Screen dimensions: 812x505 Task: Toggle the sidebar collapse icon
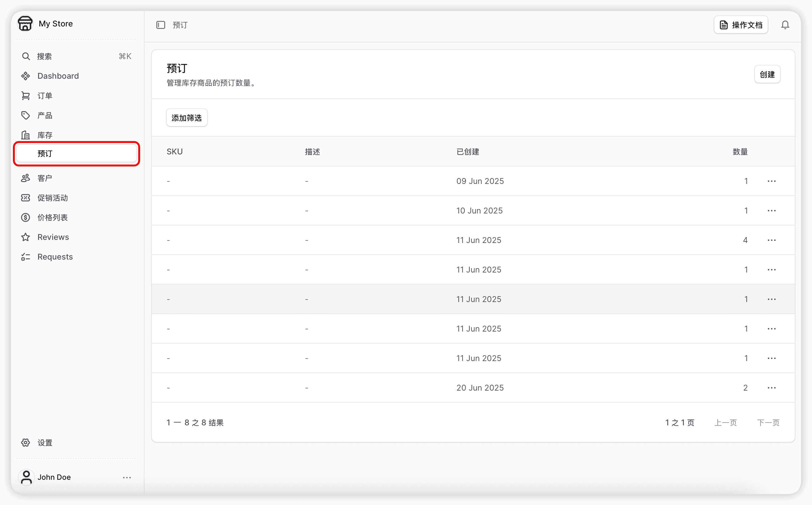[160, 25]
